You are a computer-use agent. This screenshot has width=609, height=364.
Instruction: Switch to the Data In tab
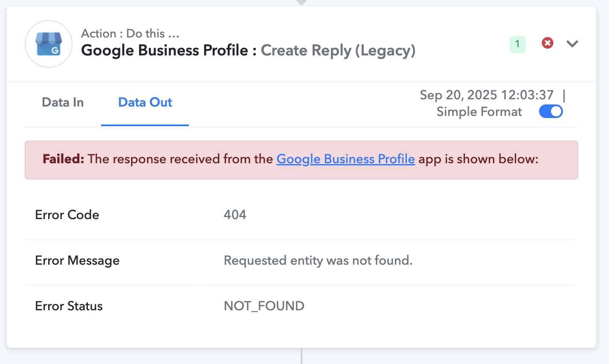tap(63, 102)
